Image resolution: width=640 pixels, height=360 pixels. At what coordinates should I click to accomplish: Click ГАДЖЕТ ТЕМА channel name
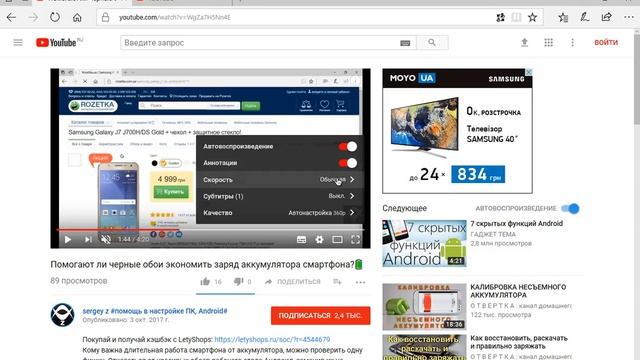point(493,234)
